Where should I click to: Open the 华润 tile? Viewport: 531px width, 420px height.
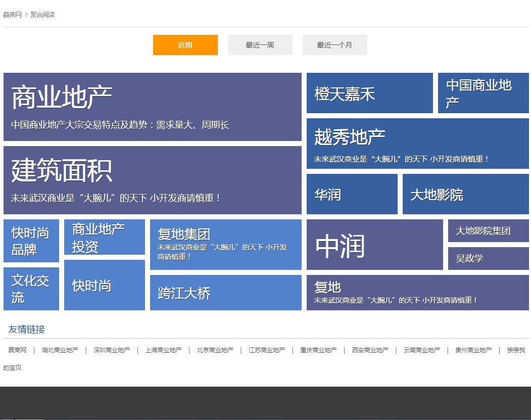(x=352, y=194)
